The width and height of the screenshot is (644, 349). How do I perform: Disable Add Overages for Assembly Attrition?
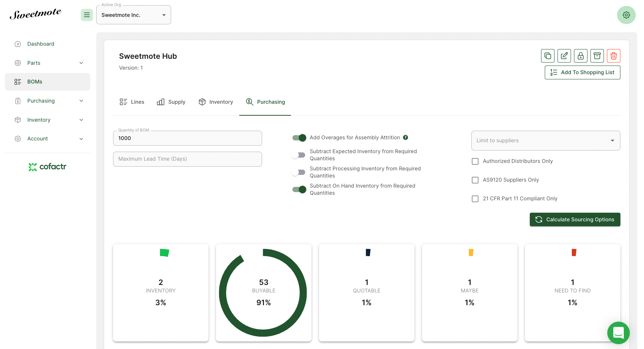tap(299, 138)
